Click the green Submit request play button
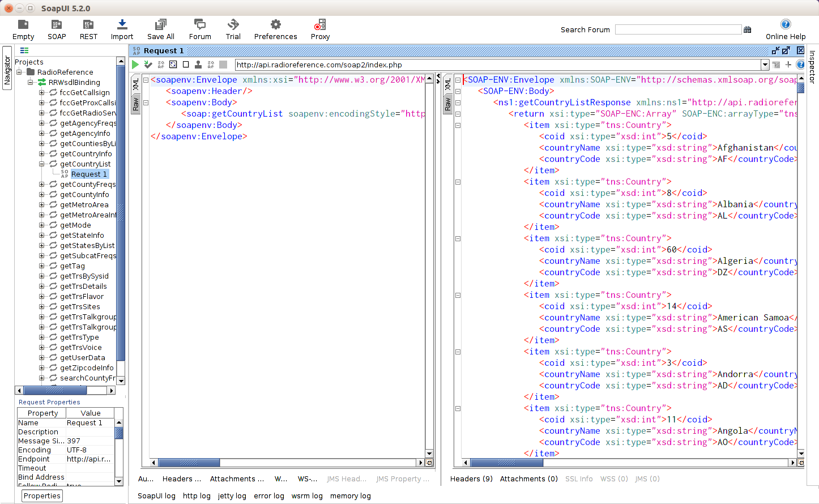The image size is (819, 504). (x=135, y=65)
